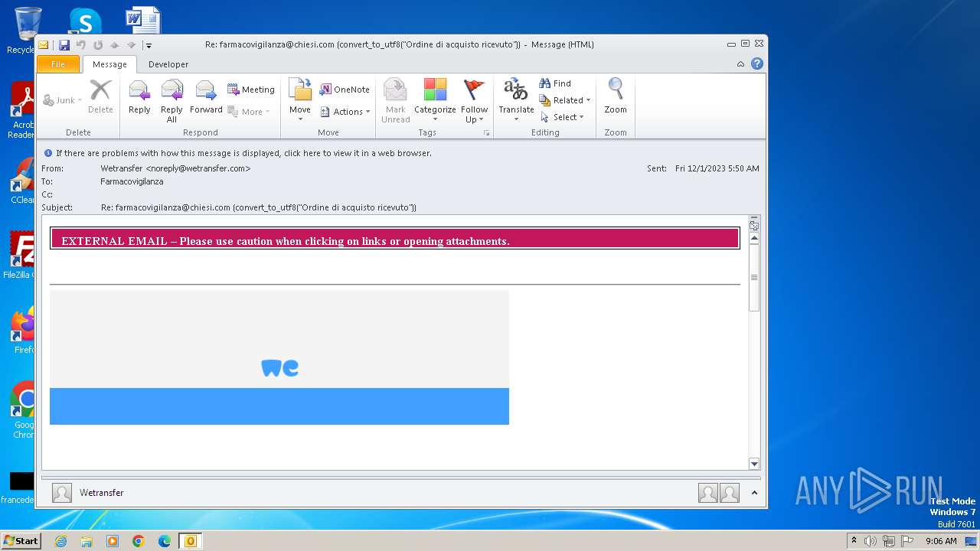Image resolution: width=980 pixels, height=551 pixels.
Task: Open Microsoft Edge from the taskbar
Action: click(165, 541)
